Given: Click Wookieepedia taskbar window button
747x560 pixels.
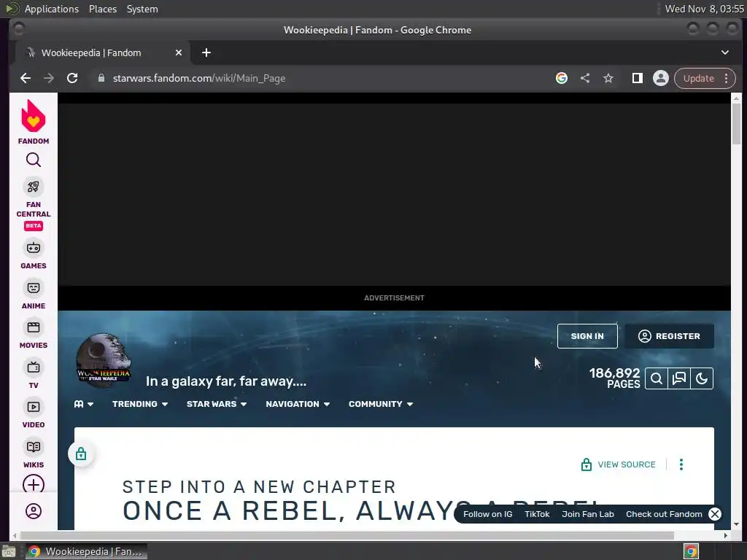Looking at the screenshot, I should (x=86, y=551).
